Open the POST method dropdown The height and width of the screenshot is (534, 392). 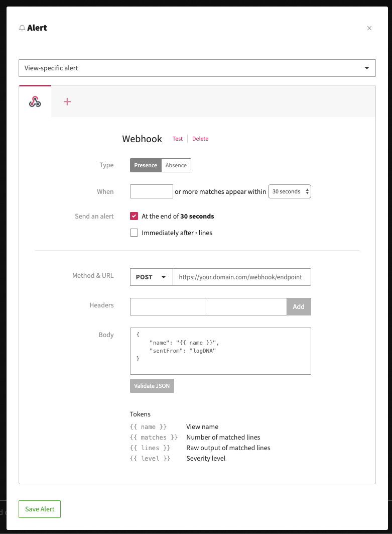(x=152, y=277)
